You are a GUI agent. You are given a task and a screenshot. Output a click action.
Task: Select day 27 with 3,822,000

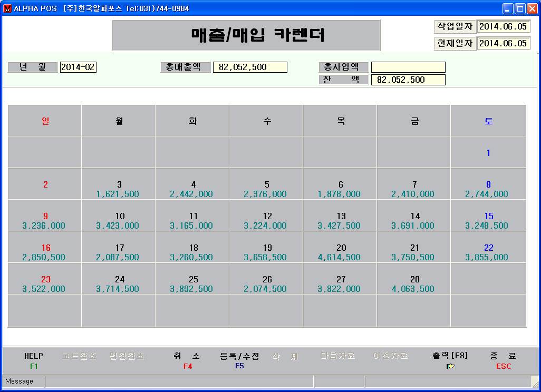[x=340, y=279]
